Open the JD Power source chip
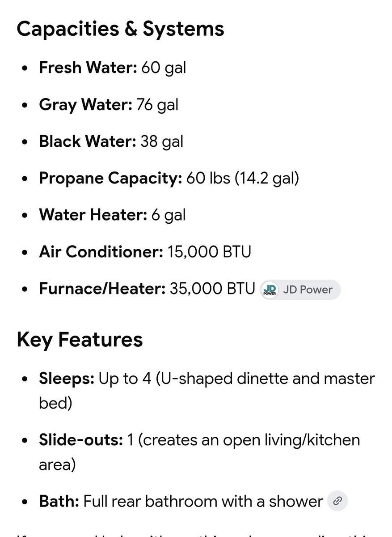Image resolution: width=392 pixels, height=537 pixels. click(x=300, y=290)
